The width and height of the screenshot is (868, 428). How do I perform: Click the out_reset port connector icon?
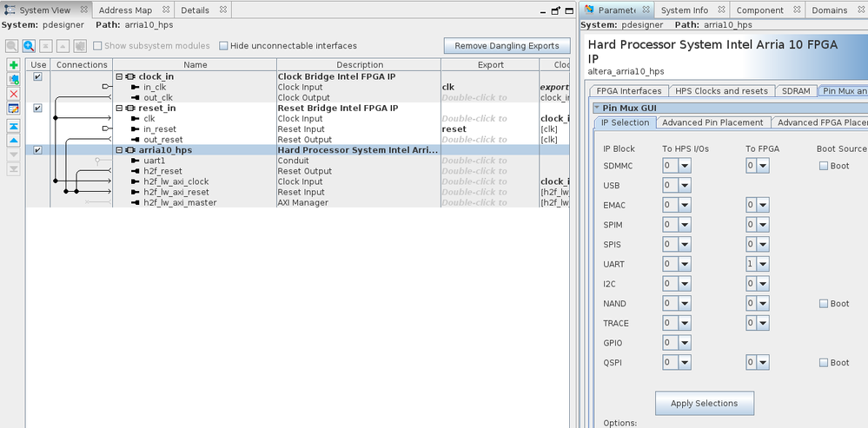coord(135,140)
